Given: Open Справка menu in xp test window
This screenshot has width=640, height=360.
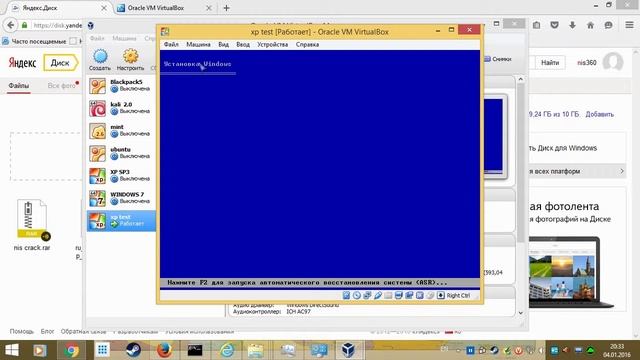Looking at the screenshot, I should coord(307,44).
